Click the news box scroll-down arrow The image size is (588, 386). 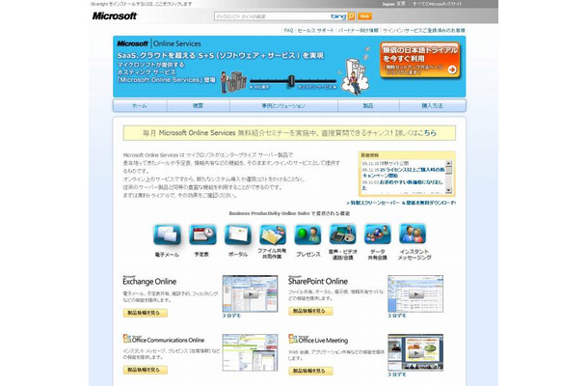click(x=448, y=191)
